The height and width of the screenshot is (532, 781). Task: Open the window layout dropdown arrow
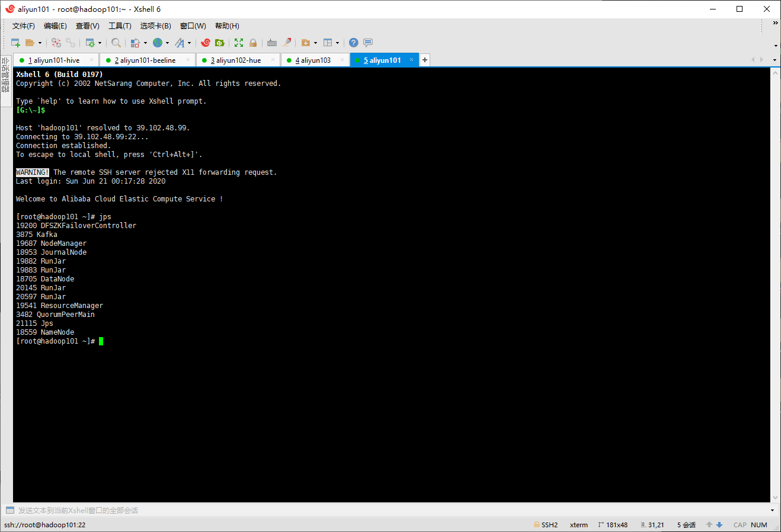338,43
